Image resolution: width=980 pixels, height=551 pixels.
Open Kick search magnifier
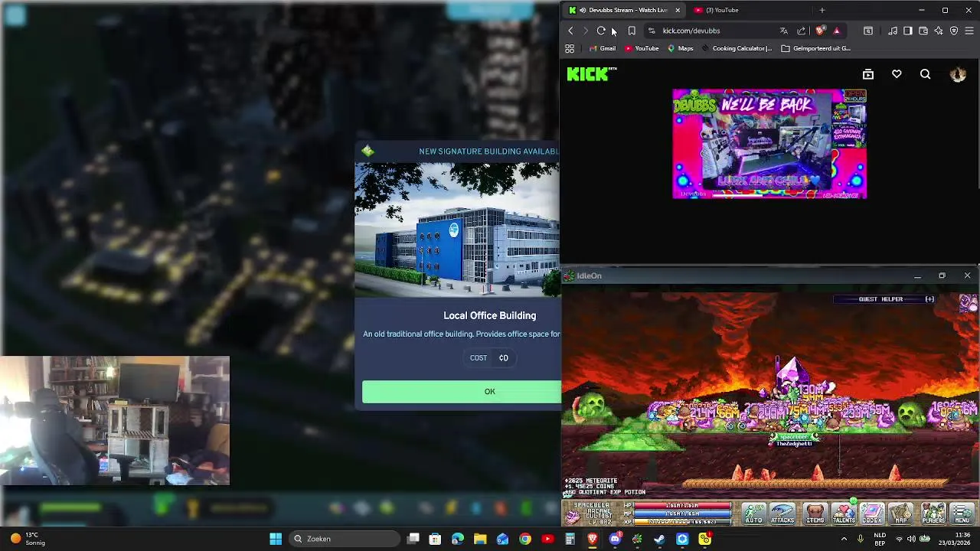pos(925,74)
